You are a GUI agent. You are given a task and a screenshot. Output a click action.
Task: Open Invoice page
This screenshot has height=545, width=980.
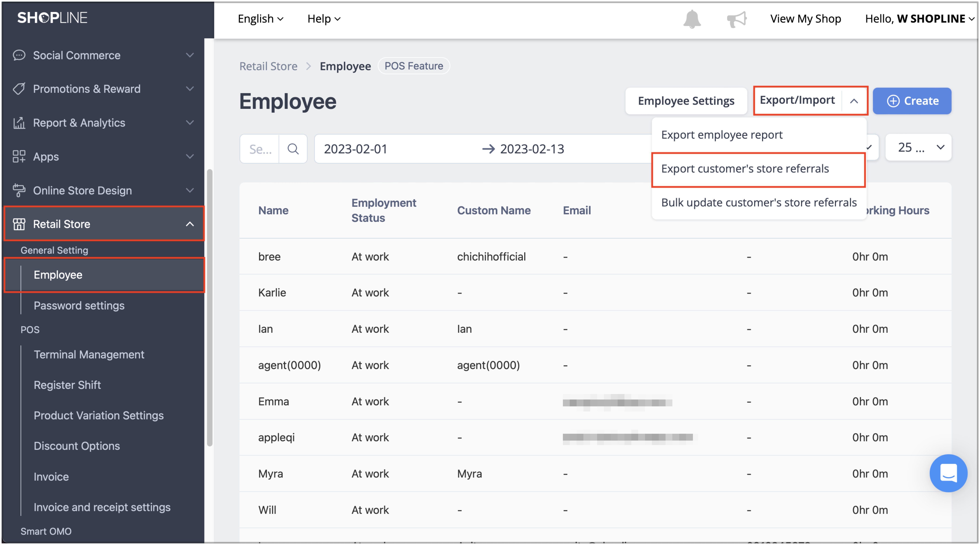(x=51, y=477)
